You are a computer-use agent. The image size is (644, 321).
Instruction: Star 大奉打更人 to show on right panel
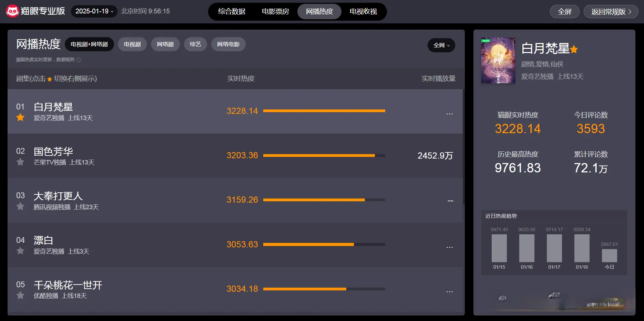[x=20, y=206]
